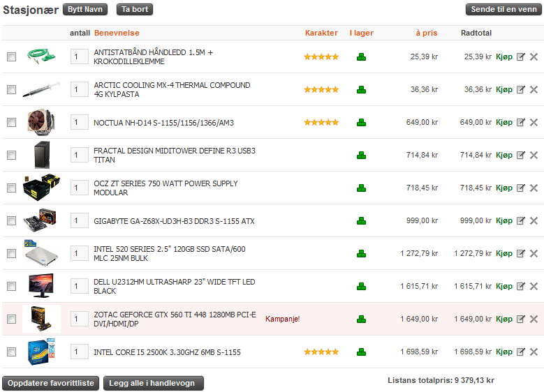Image resolution: width=544 pixels, height=392 pixels.
Task: Click edit icon on Noctua NH-D14 row
Action: [521, 122]
